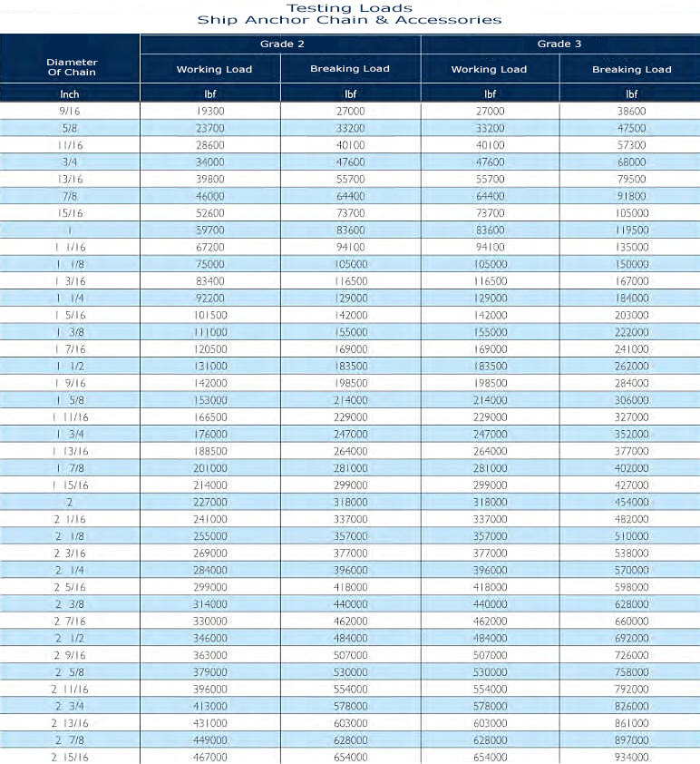Select Working Load header under Grade 2
700x764 pixels.
(x=214, y=69)
